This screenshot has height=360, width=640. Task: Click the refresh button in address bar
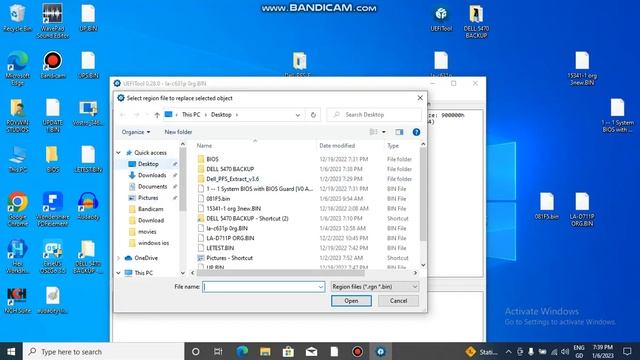click(x=313, y=115)
